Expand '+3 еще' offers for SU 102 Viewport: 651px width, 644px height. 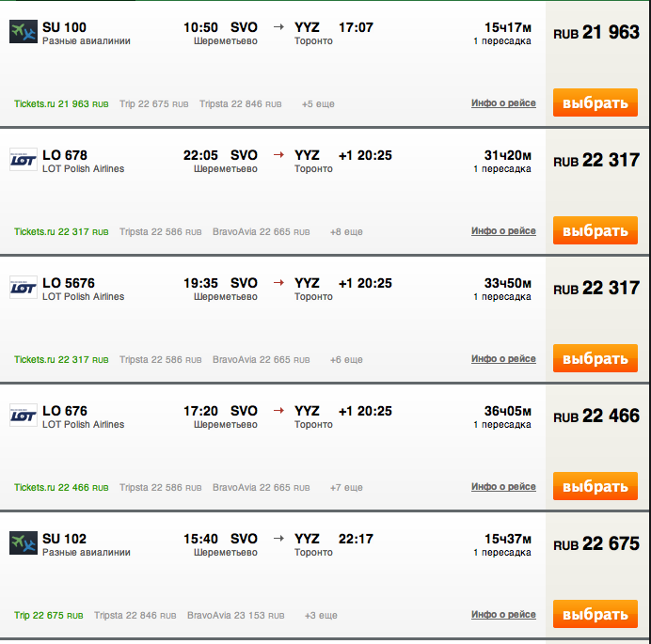(321, 615)
